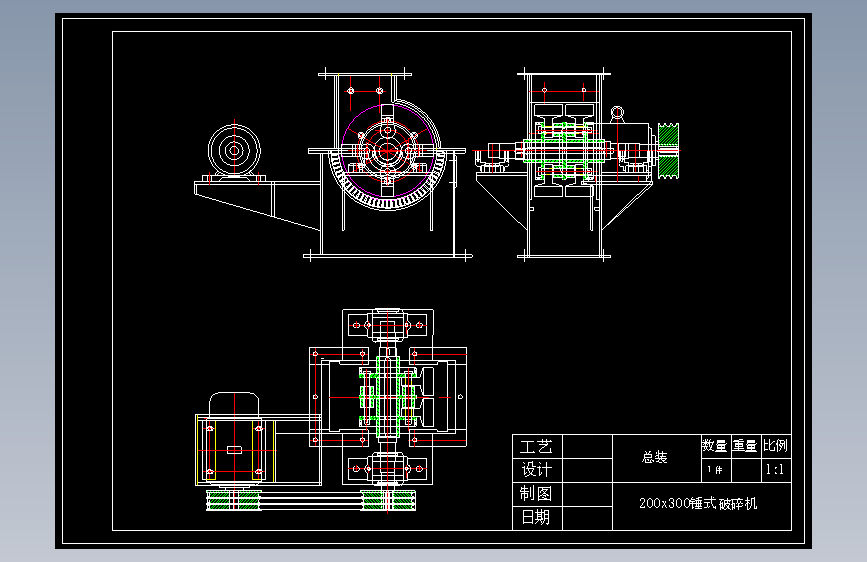
Task: Click the lifting eye ring in side view
Action: pyautogui.click(x=617, y=114)
